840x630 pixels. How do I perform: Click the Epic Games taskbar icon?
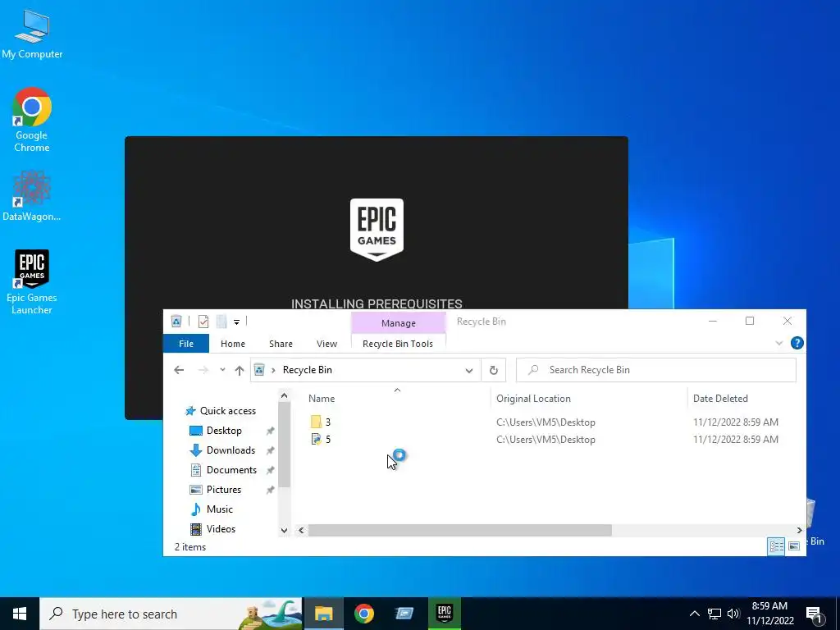445,614
